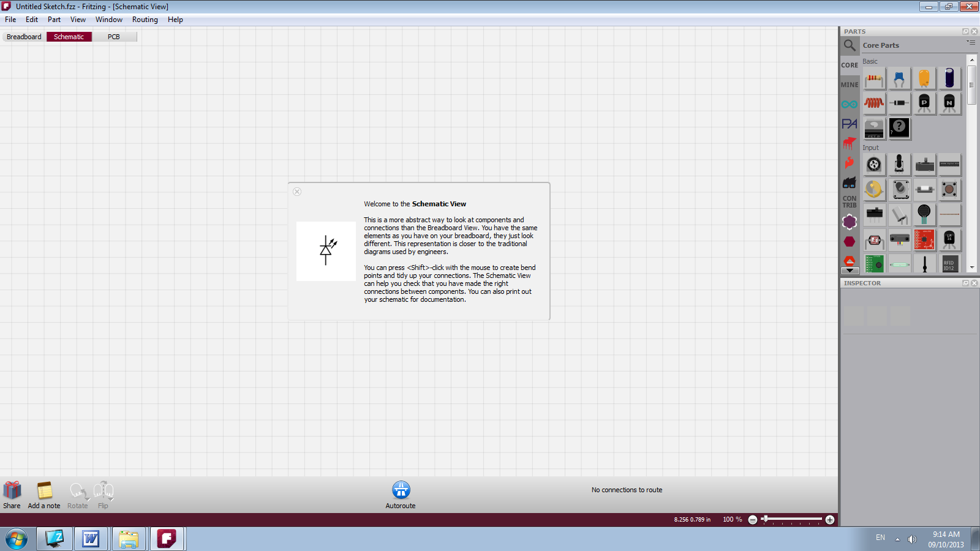
Task: Float the Parts panel
Action: tap(966, 31)
